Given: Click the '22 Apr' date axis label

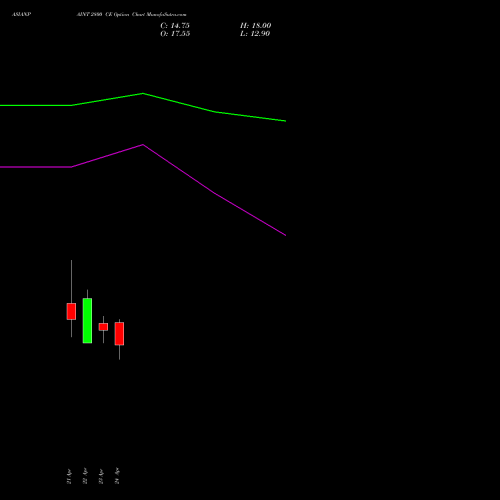Looking at the screenshot, I should [x=85, y=476].
